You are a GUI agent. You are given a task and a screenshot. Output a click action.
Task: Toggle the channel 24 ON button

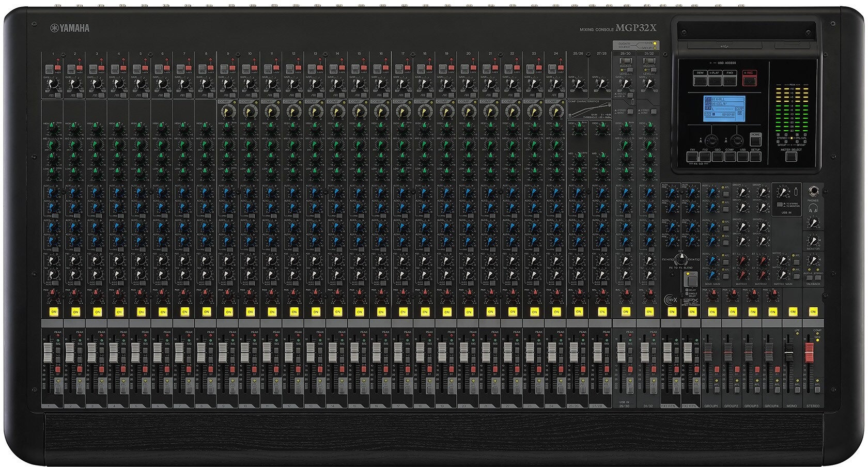[x=556, y=312]
